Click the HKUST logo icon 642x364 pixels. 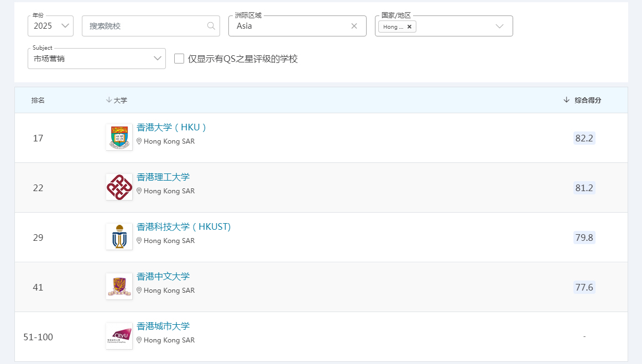point(119,237)
